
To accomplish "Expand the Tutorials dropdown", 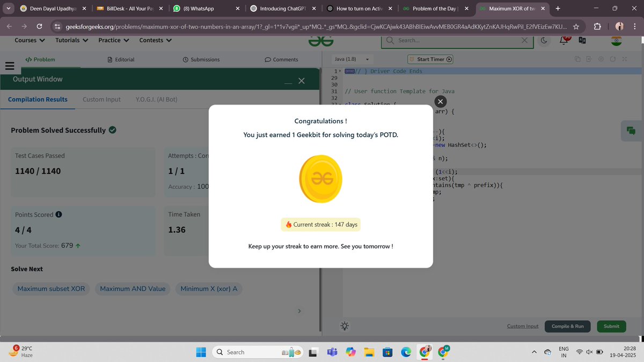I will click(72, 40).
